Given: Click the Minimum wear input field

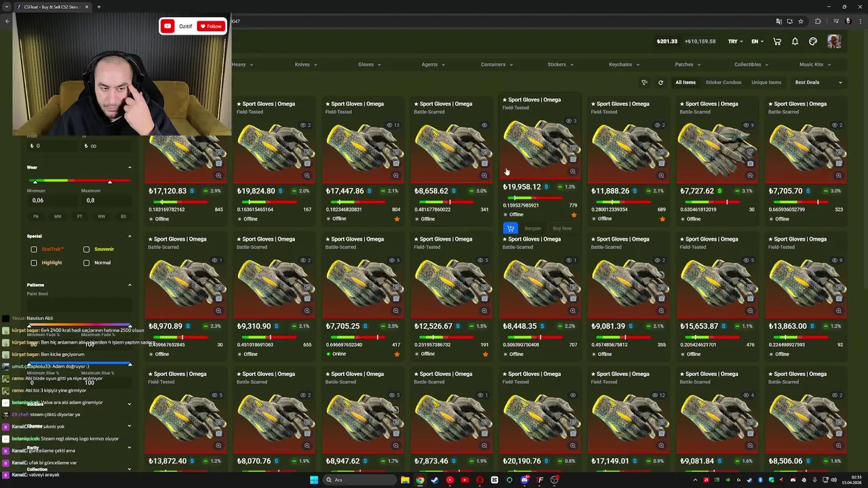Looking at the screenshot, I should [52, 201].
